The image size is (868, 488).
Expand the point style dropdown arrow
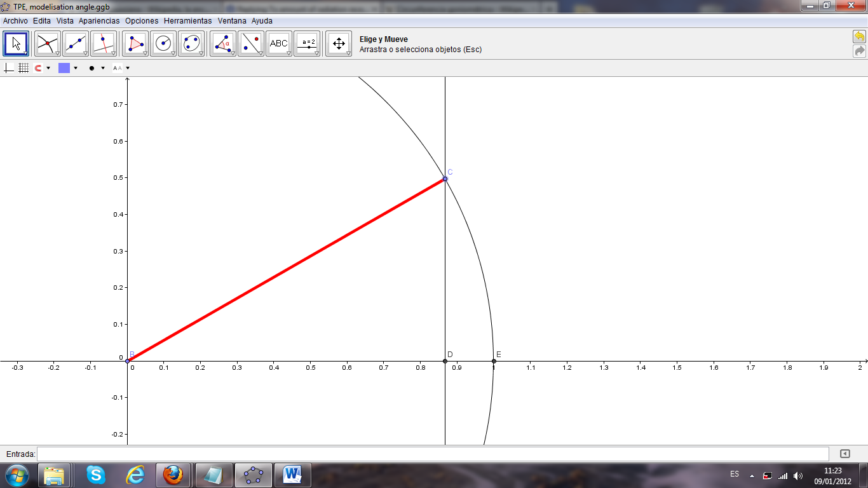[102, 68]
